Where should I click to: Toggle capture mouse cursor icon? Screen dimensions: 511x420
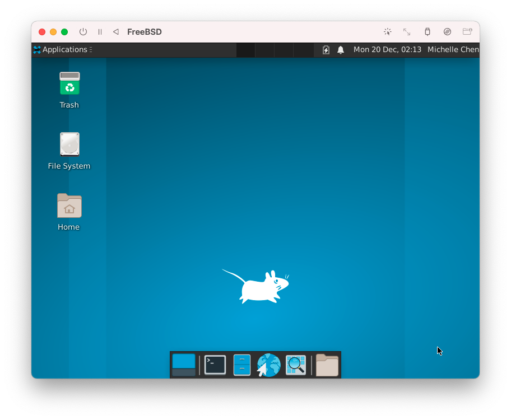point(388,31)
